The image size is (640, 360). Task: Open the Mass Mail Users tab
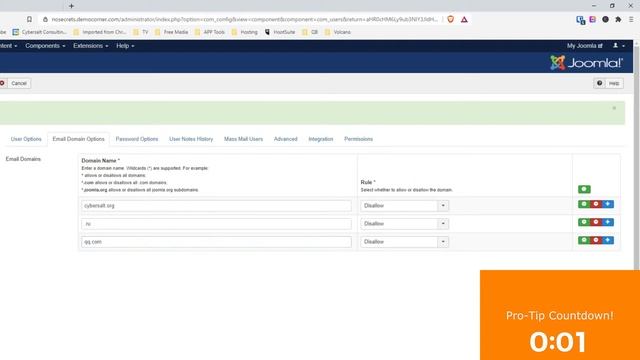point(243,139)
